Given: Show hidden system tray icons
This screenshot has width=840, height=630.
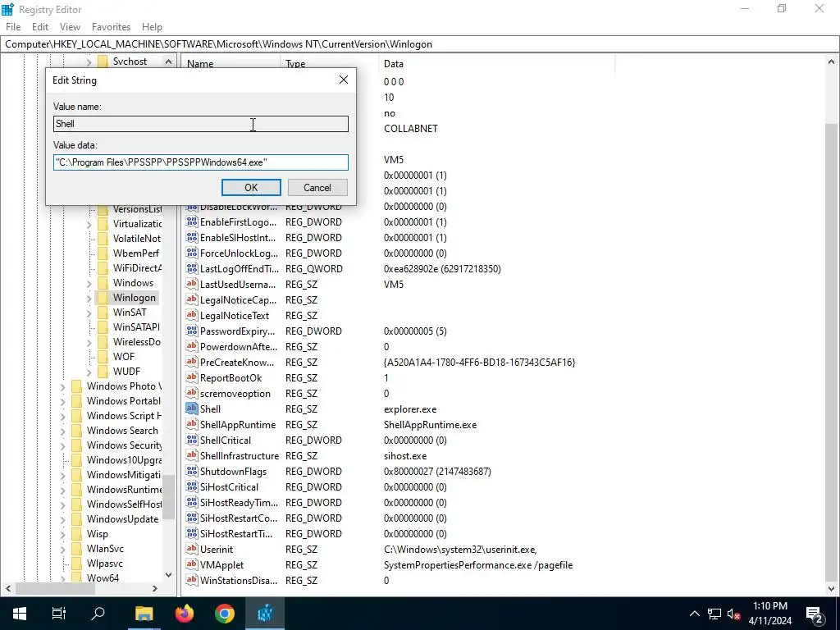Looking at the screenshot, I should click(x=694, y=614).
